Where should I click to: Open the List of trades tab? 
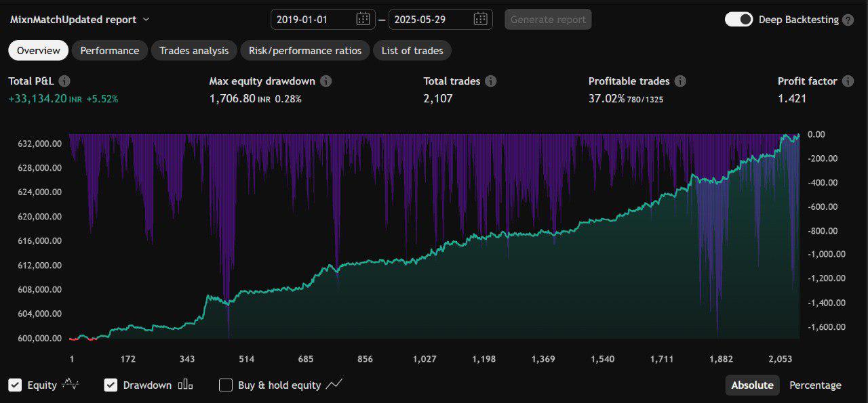[x=412, y=50]
